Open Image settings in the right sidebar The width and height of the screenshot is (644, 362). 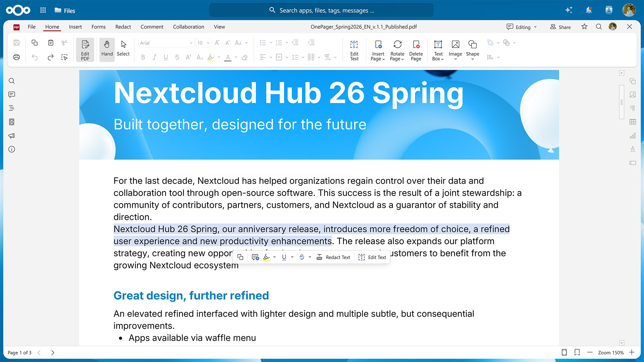(x=633, y=95)
